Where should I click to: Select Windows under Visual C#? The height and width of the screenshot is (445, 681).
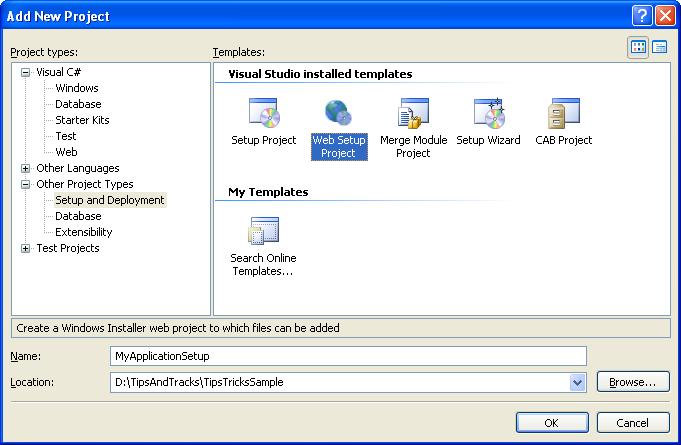[x=77, y=88]
